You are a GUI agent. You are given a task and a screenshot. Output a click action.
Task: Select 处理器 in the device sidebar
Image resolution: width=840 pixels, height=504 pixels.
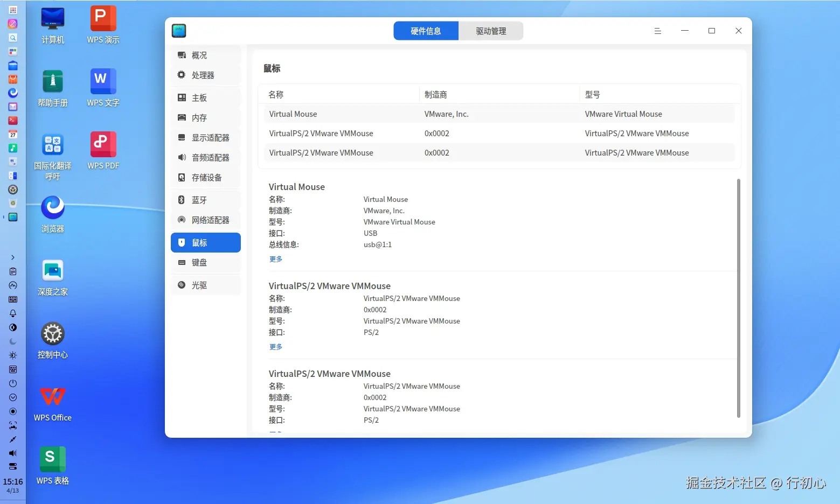point(206,75)
